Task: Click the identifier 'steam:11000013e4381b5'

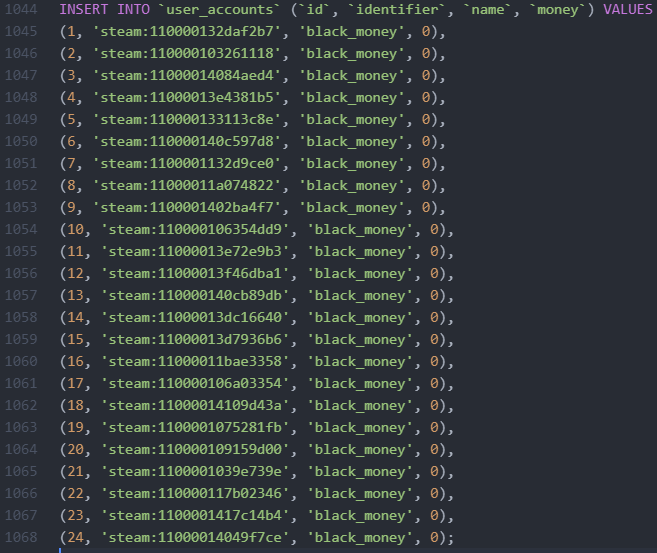Action: point(187,97)
